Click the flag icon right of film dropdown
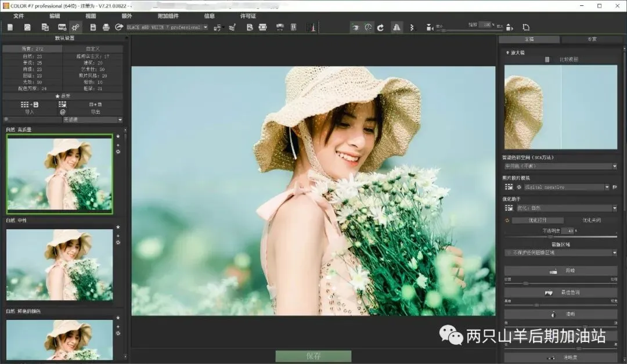The width and height of the screenshot is (627, 364). point(615,187)
